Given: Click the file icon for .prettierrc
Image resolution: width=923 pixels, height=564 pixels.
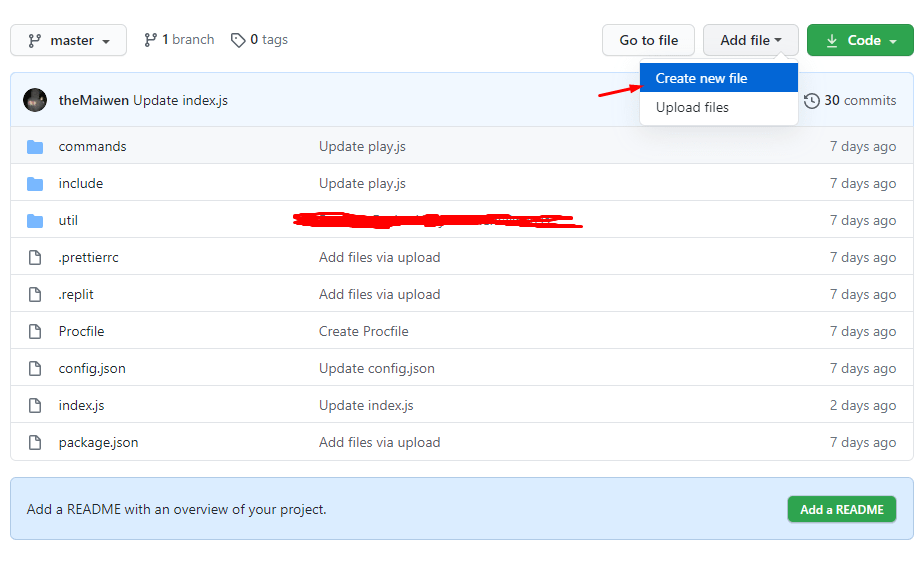Looking at the screenshot, I should 35,257.
